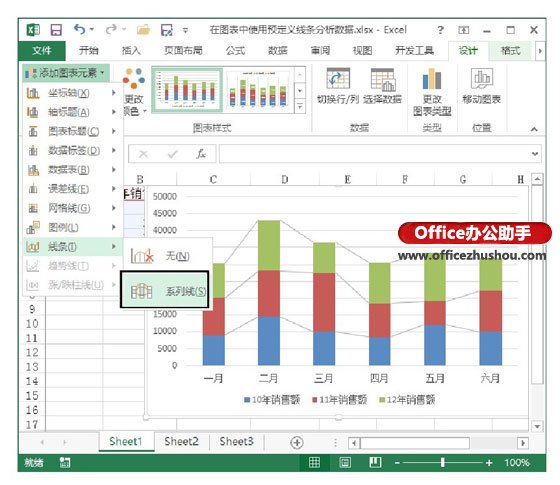Image resolution: width=560 pixels, height=485 pixels.
Task: Switch to Data (数据) tab
Action: coord(278,51)
